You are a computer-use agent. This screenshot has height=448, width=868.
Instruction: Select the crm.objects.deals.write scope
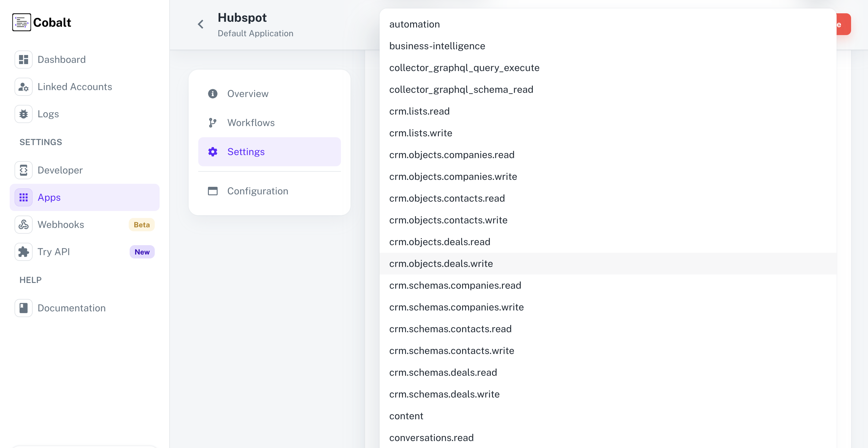(x=441, y=263)
